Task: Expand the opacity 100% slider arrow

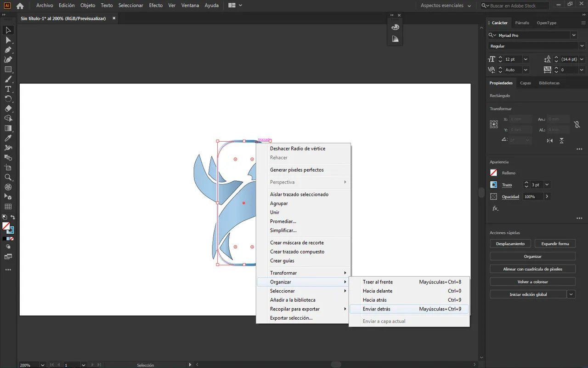Action: (547, 196)
